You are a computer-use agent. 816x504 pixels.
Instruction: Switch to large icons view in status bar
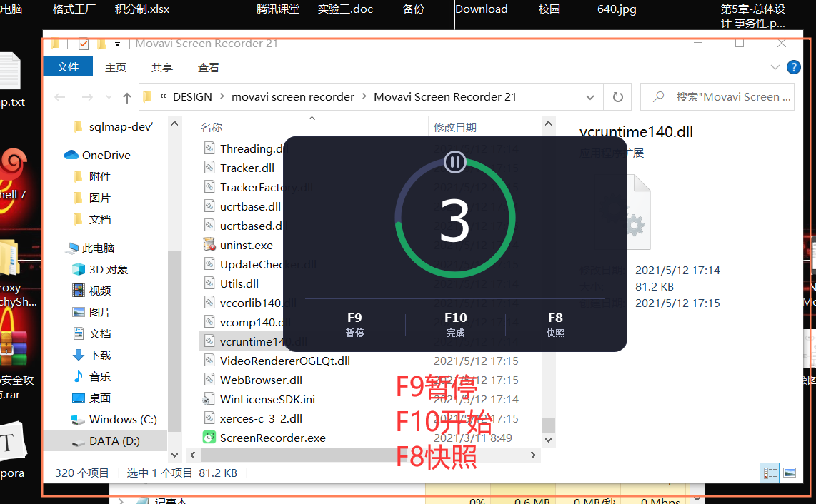pyautogui.click(x=790, y=473)
